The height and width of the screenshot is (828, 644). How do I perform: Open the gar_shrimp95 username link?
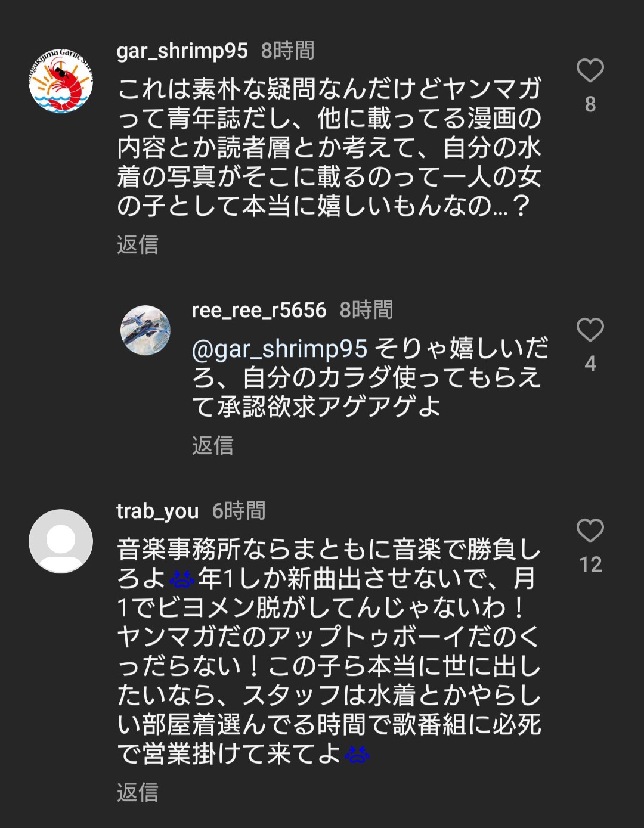pyautogui.click(x=182, y=51)
